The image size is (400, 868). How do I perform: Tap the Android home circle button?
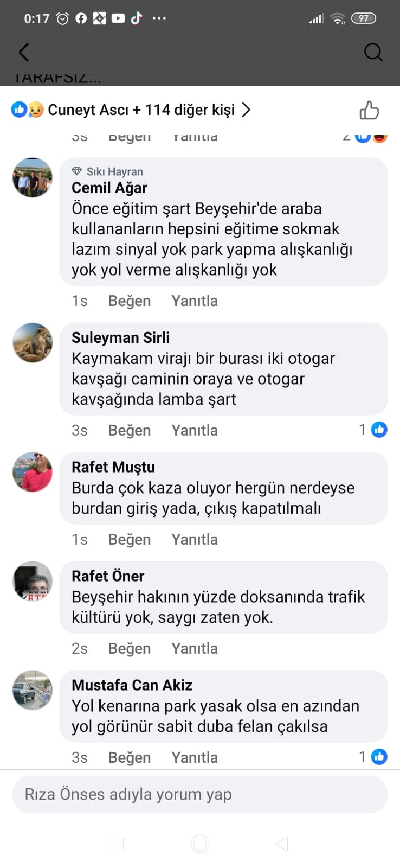(200, 844)
